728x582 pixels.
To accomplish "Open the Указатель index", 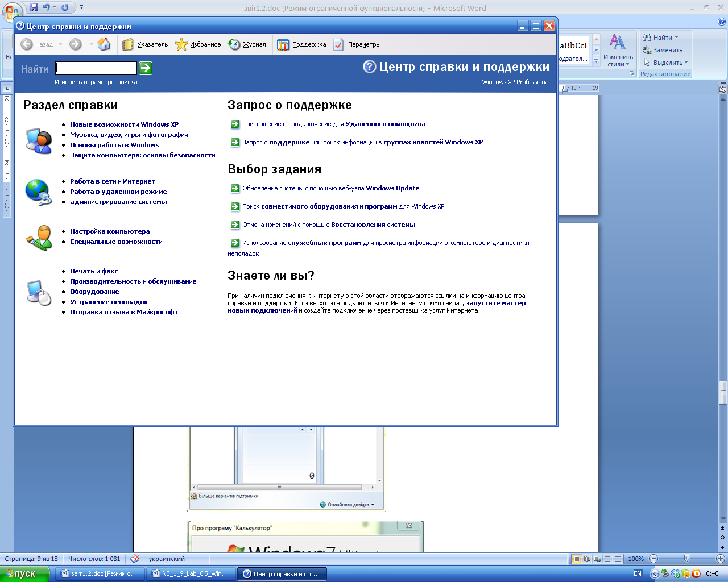I will click(x=145, y=44).
